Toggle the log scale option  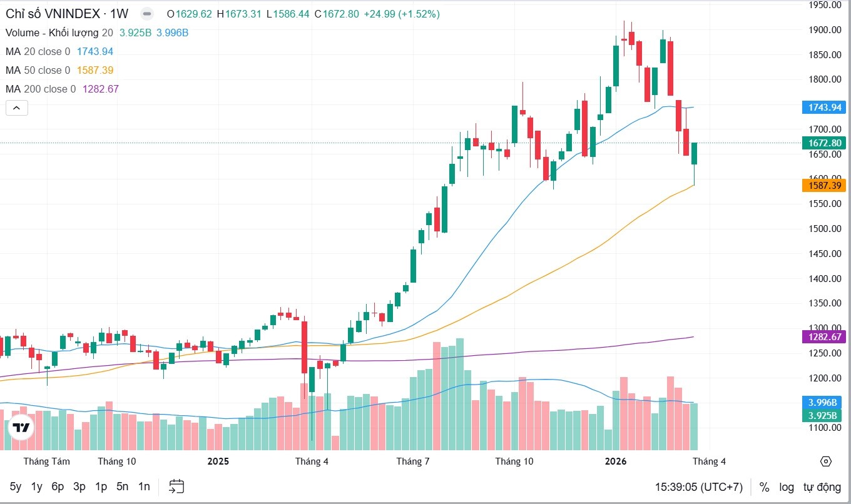pyautogui.click(x=787, y=486)
